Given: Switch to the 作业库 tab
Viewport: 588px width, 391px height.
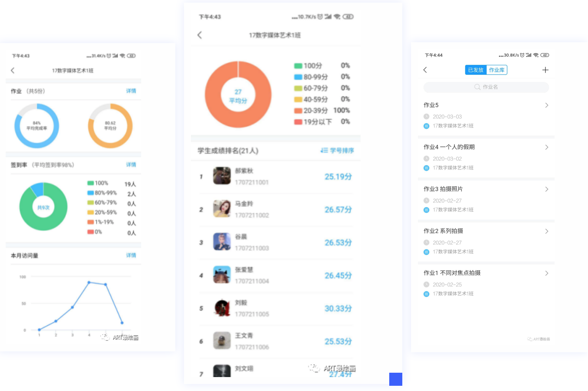Looking at the screenshot, I should coord(496,70).
